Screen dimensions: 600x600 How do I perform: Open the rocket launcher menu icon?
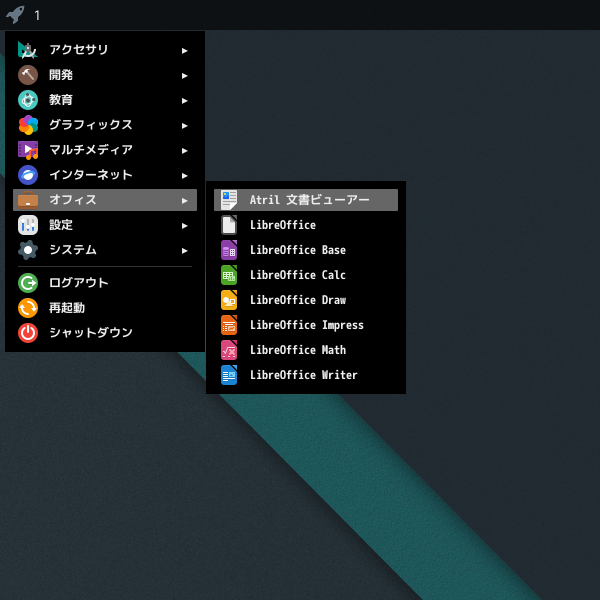point(15,15)
